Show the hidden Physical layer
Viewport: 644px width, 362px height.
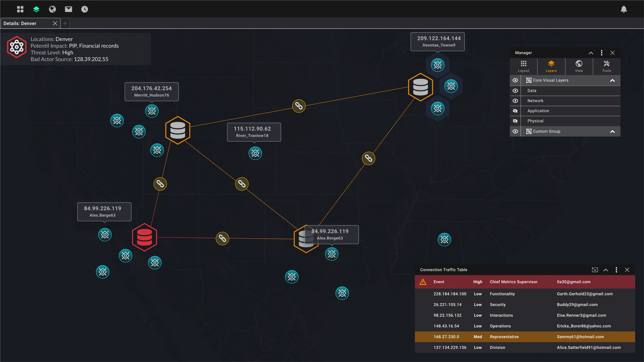(x=515, y=121)
